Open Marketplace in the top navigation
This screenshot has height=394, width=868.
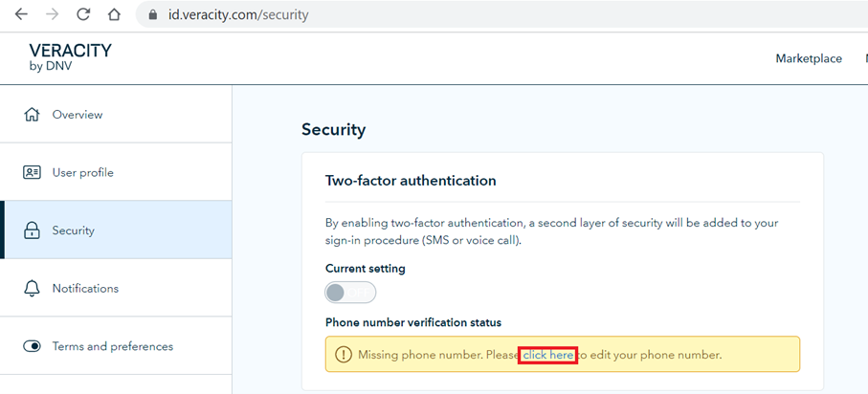(x=809, y=59)
